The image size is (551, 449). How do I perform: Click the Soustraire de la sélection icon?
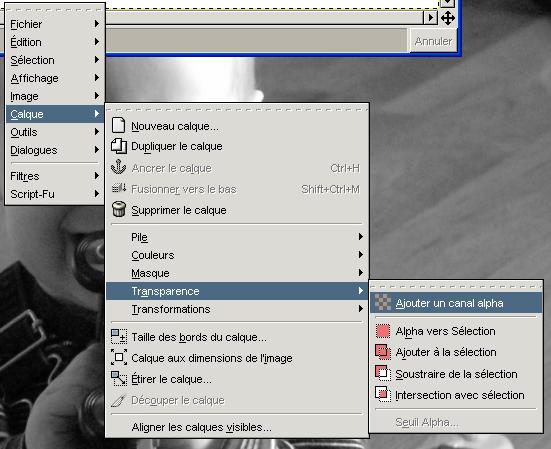[x=383, y=374]
